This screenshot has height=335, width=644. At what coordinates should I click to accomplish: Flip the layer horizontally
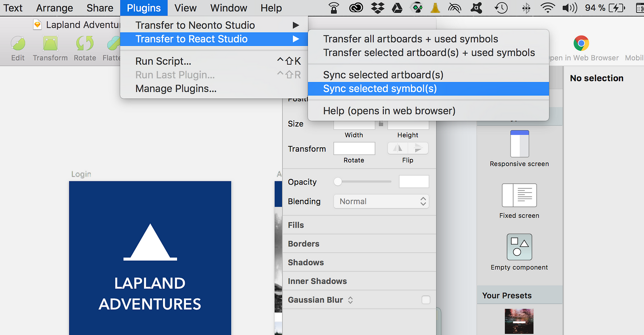398,148
